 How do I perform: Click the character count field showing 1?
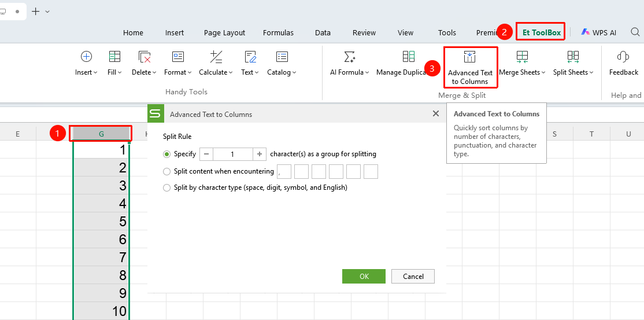coord(233,155)
